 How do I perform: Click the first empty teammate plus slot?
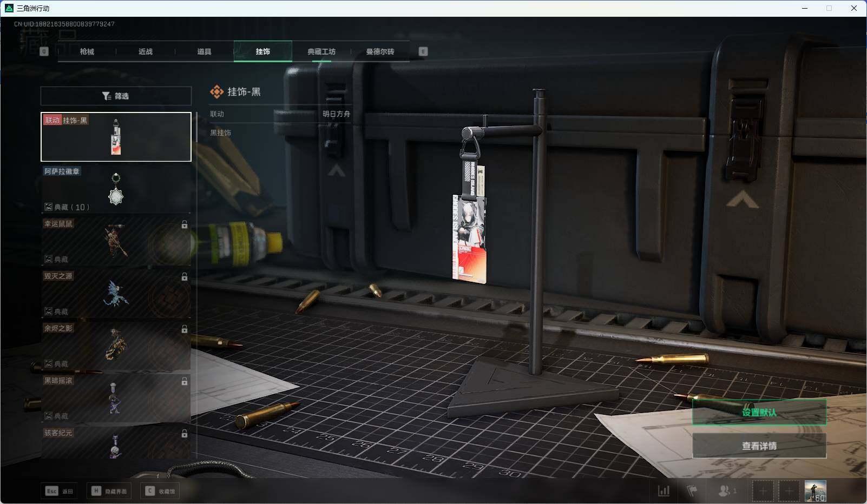[x=763, y=491]
